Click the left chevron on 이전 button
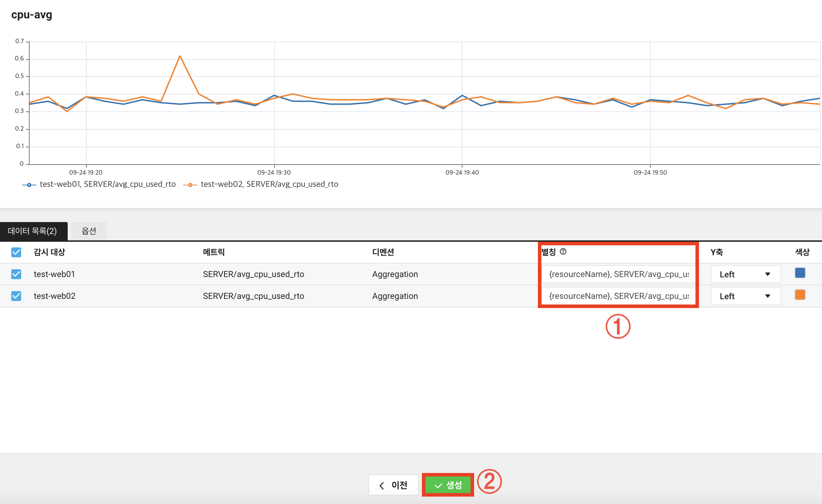The image size is (822, 504). tap(382, 486)
